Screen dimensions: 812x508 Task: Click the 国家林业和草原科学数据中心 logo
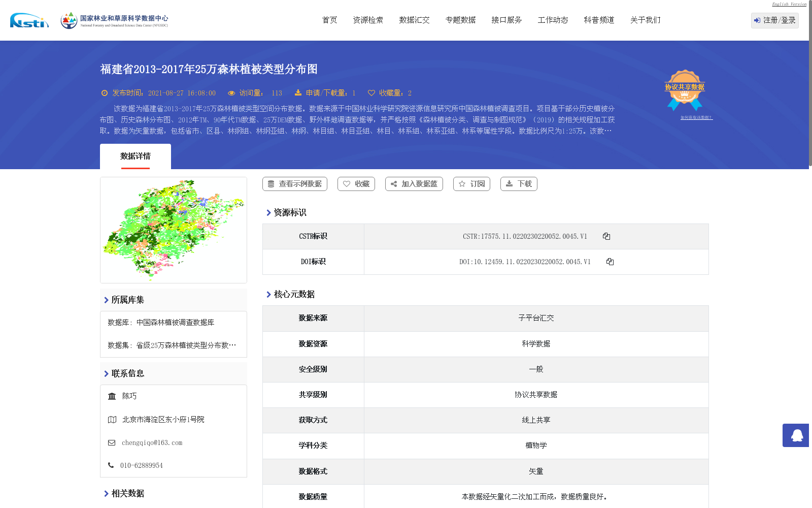114,20
